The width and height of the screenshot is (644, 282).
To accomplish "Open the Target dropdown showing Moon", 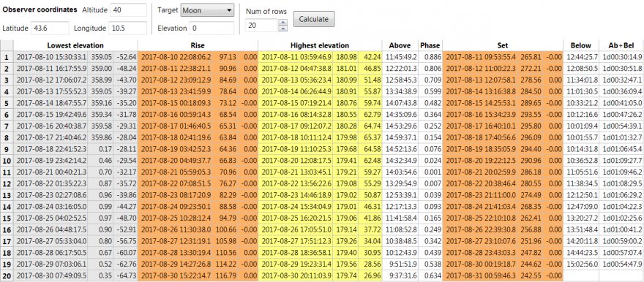I will coord(207,10).
